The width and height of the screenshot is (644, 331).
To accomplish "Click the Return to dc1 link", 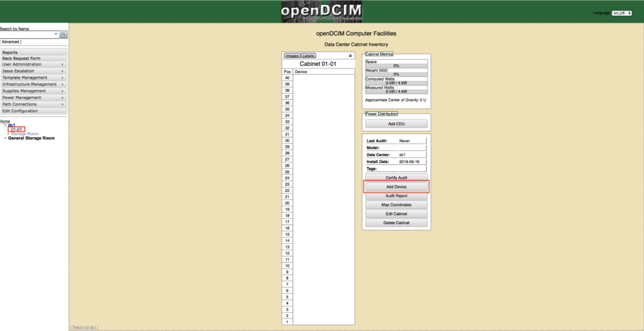I will [x=84, y=327].
